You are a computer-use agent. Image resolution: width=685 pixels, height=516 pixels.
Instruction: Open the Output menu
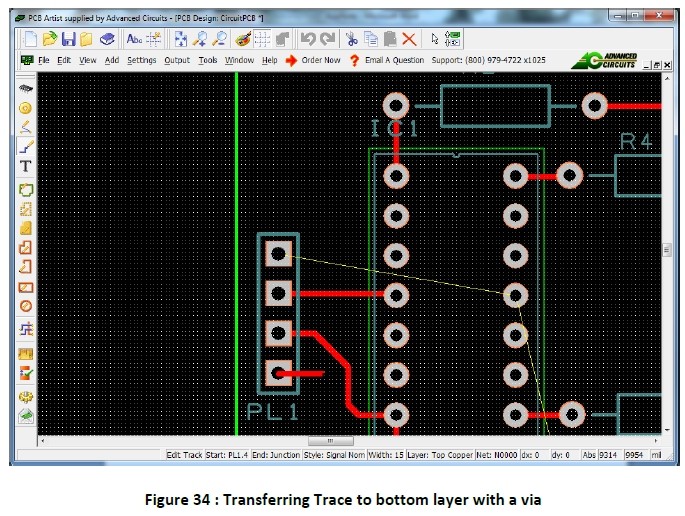(x=177, y=61)
